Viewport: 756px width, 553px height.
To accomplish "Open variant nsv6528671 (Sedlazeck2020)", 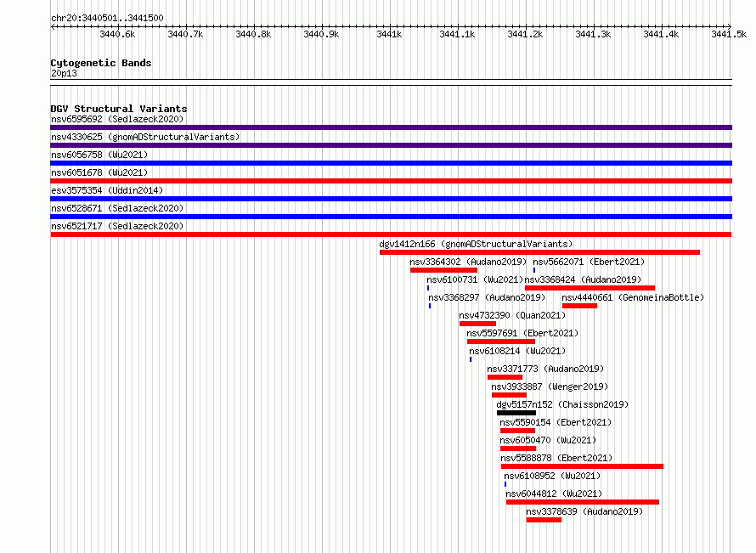I will click(x=117, y=208).
